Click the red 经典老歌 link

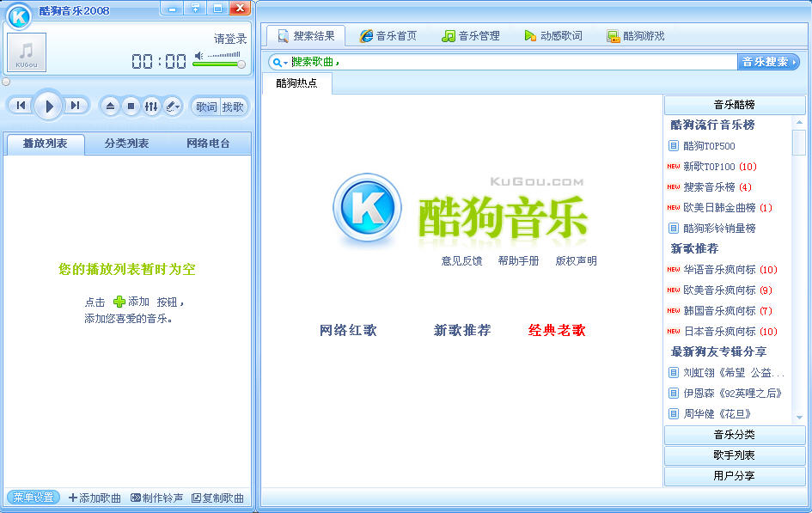click(x=557, y=330)
